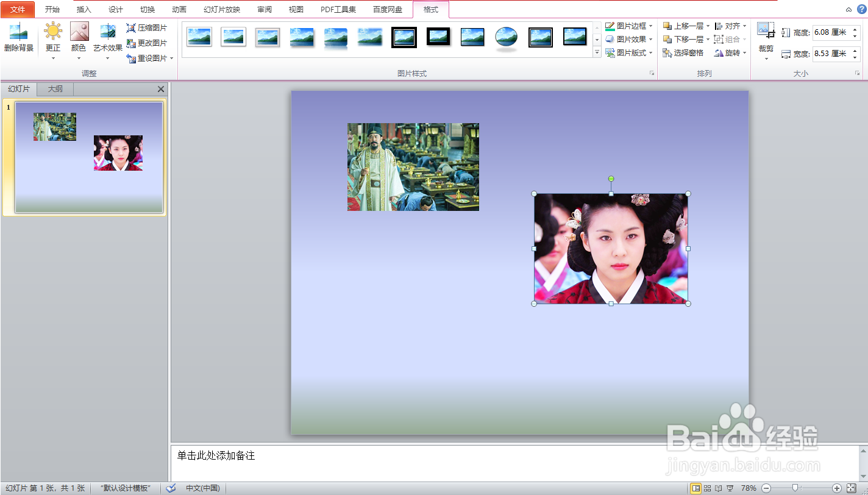Open 图片版式 picture layout menu

(629, 53)
